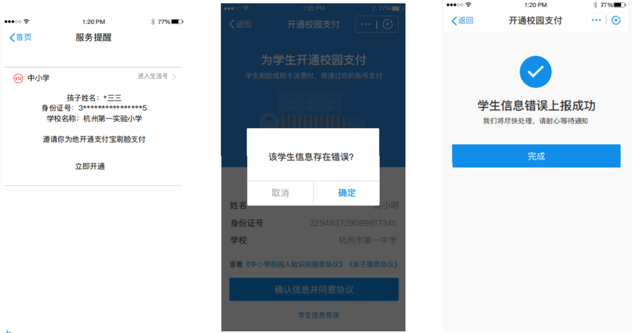Tap 返回 on the success screen

pos(463,20)
